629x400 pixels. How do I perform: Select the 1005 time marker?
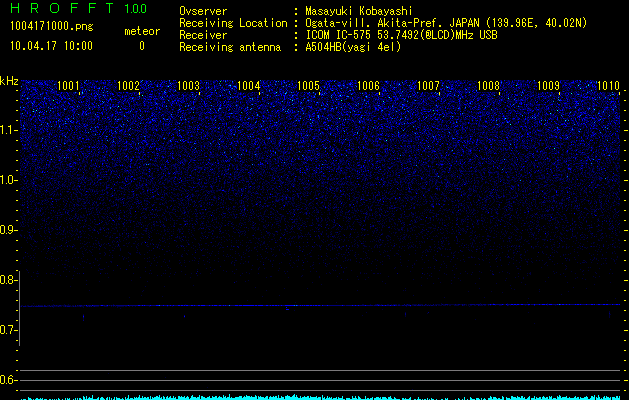pos(308,86)
